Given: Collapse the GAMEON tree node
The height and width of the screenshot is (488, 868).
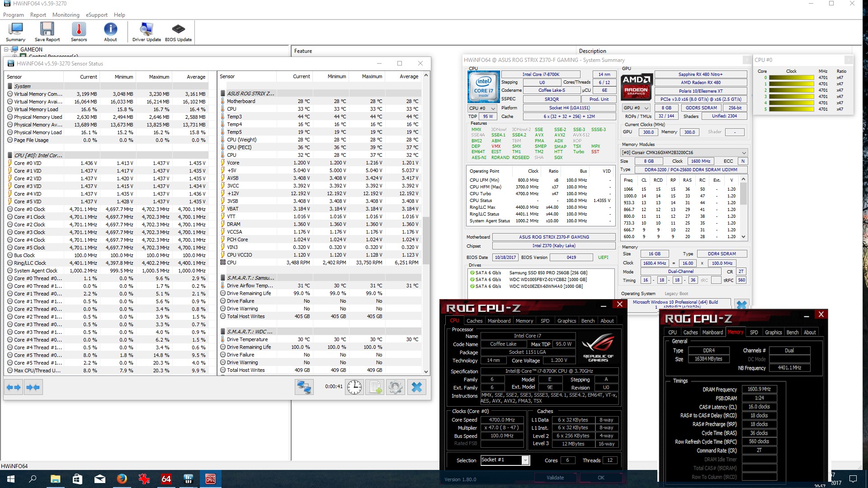Looking at the screenshot, I should tap(7, 50).
